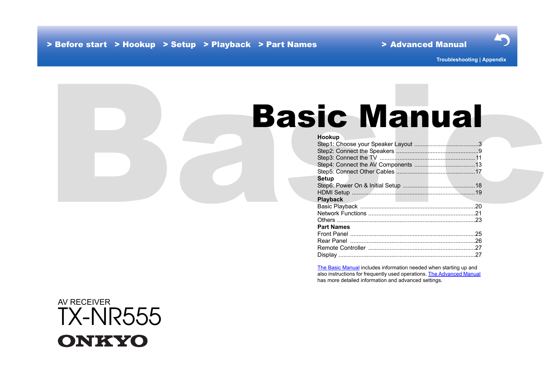The width and height of the screenshot is (555, 392).
Task: Switch to the Playback section
Action: 227,45
